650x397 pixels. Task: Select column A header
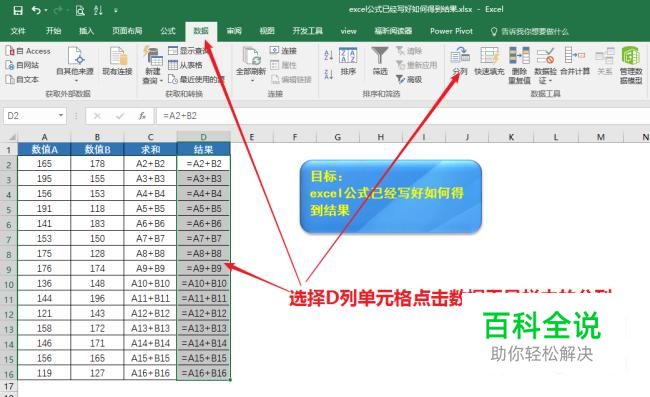(x=44, y=137)
